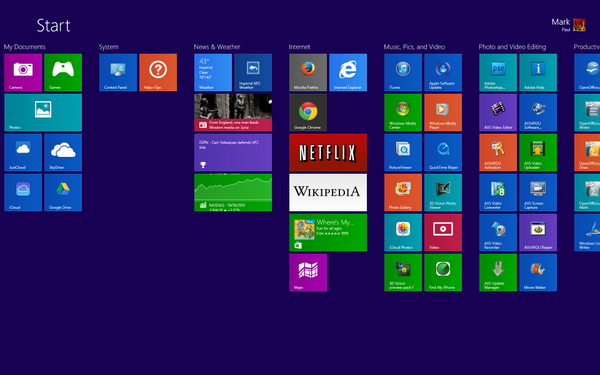Launch Google Drive tile
Image resolution: width=600 pixels, height=375 pixels.
pyautogui.click(x=63, y=192)
